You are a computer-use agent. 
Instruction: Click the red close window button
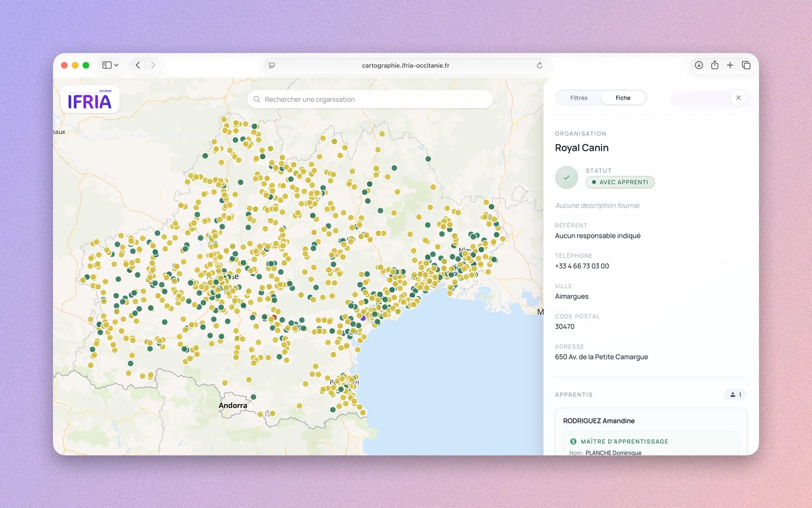point(65,65)
